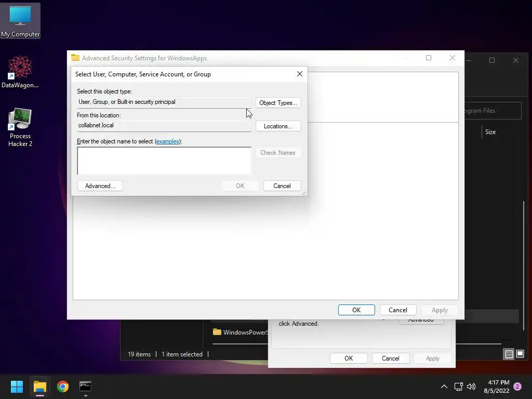Viewport: 532px width, 399px height.
Task: Launch Process Hacker 2 desktop shortcut
Action: (20, 127)
